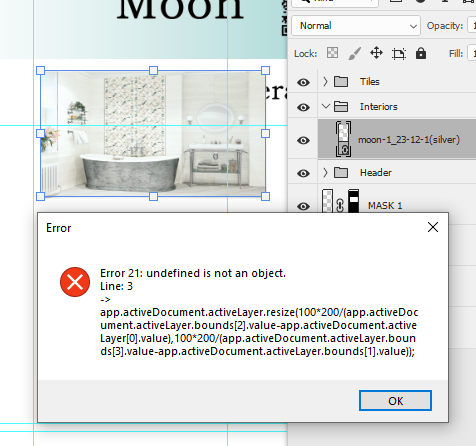Hide the moon-1_23-12-1(silver) layer
Image resolution: width=476 pixels, height=446 pixels.
tap(303, 140)
